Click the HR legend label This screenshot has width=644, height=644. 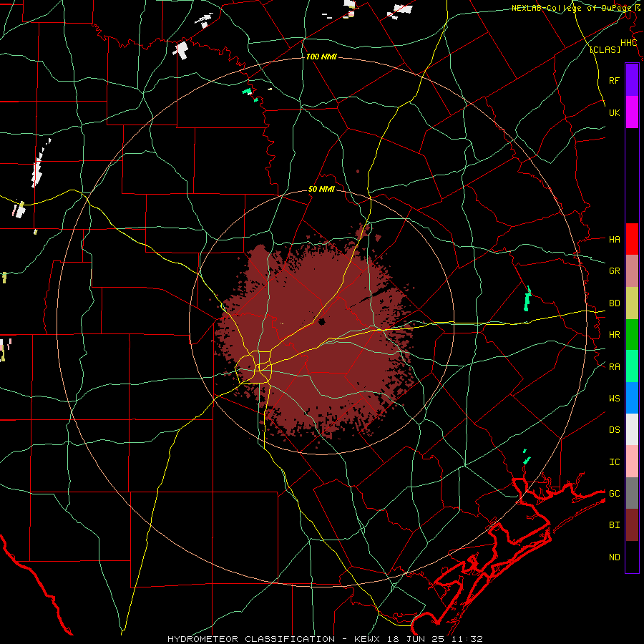click(614, 335)
